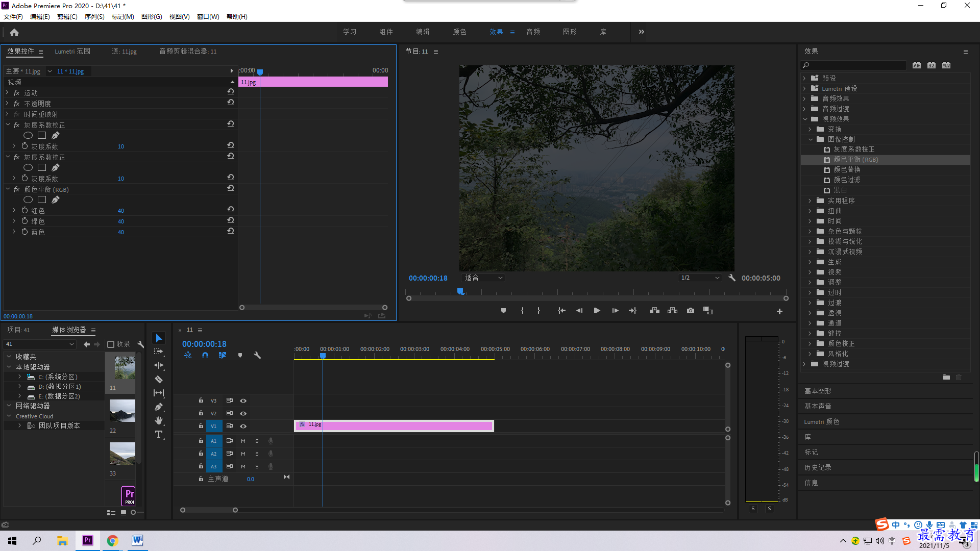The height and width of the screenshot is (551, 980).
Task: Click Export Frame camera icon
Action: click(x=691, y=311)
